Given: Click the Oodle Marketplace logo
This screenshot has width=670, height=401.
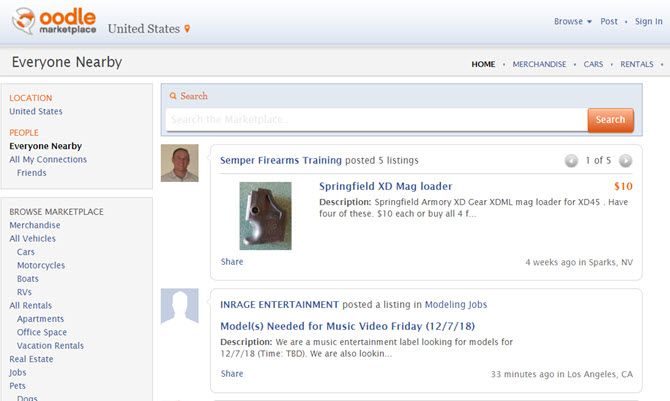Looking at the screenshot, I should click(x=54, y=21).
